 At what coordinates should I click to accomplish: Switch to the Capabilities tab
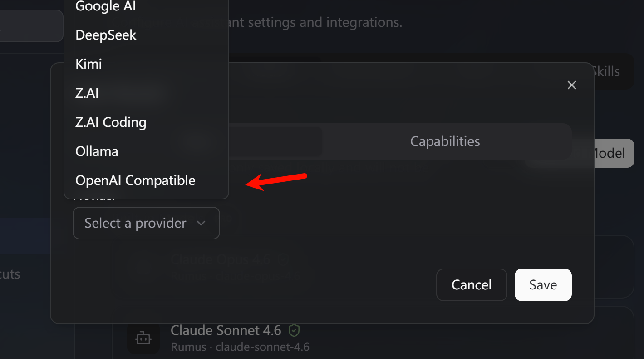tap(445, 141)
